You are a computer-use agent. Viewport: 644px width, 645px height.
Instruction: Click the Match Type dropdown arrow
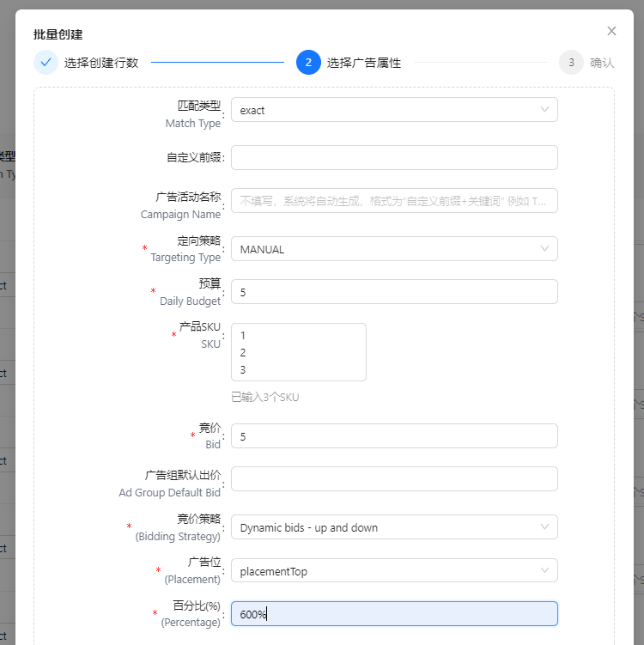tap(544, 110)
